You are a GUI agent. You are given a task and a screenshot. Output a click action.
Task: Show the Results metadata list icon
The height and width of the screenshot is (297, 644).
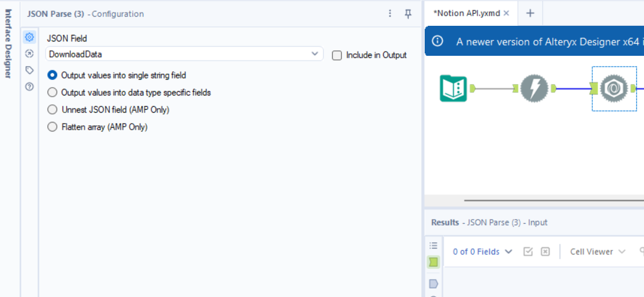coord(433,245)
